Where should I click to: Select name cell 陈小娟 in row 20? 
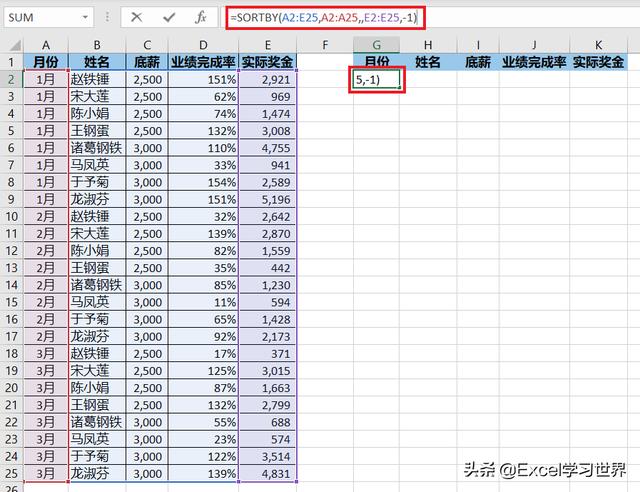point(97,388)
